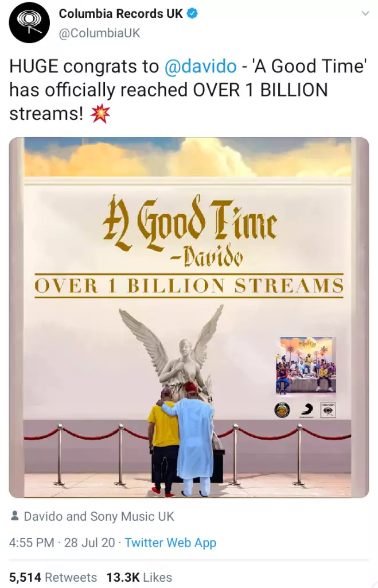Click the round DMW label logo
378x588 pixels.
tap(282, 410)
